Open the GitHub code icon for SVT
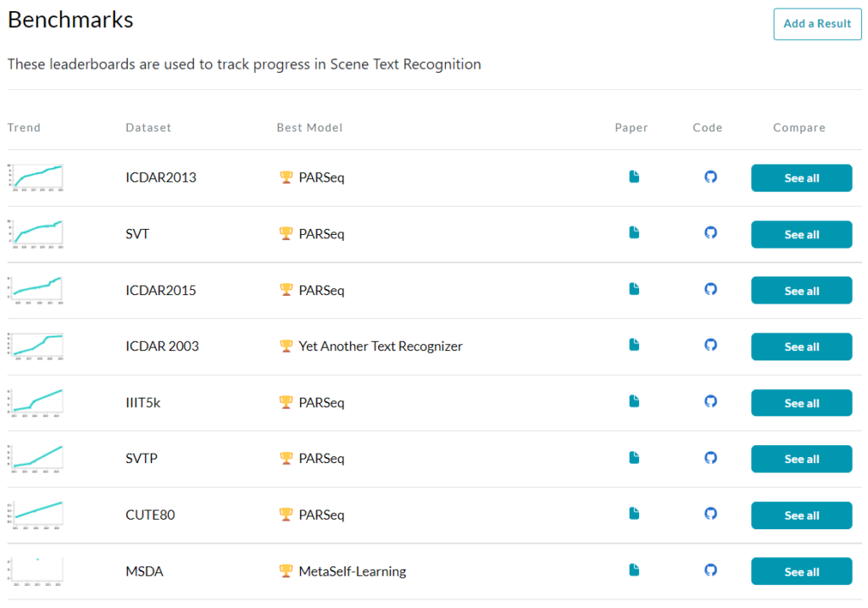 tap(710, 232)
